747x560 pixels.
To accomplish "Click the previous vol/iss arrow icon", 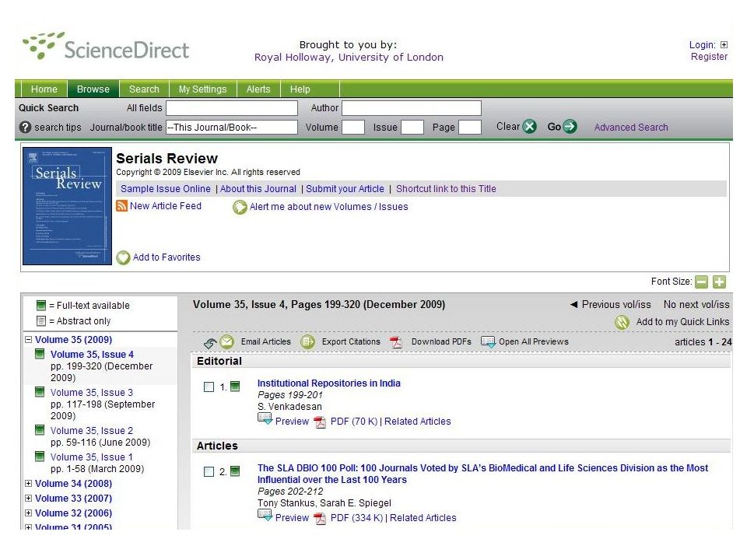I will coord(574,304).
